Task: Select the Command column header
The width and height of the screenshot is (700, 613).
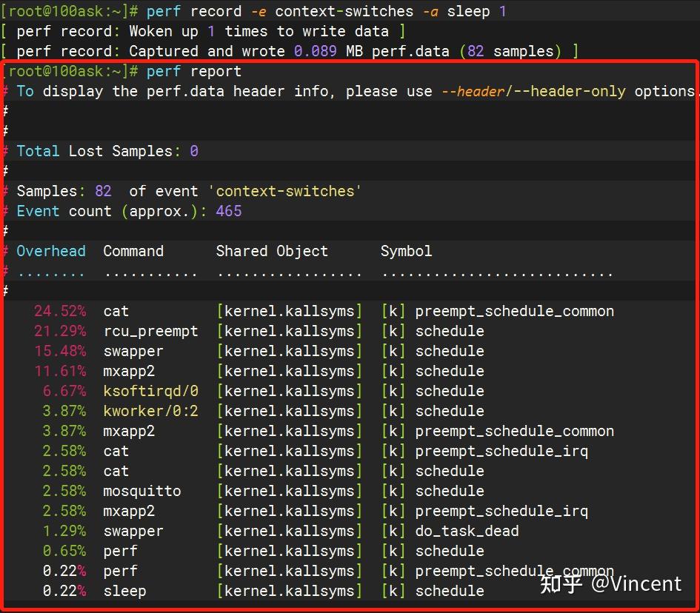Action: 133,251
